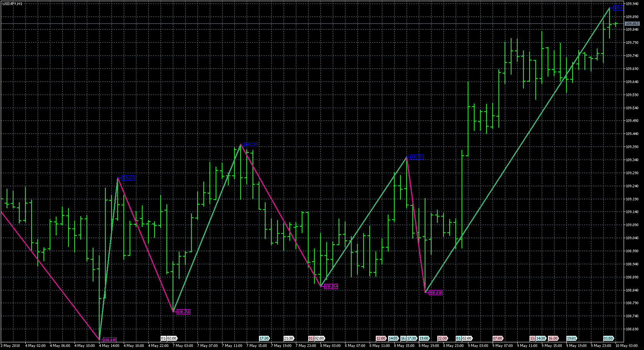
Task: Click the cyan 01:50 event marker
Action: pos(608,338)
